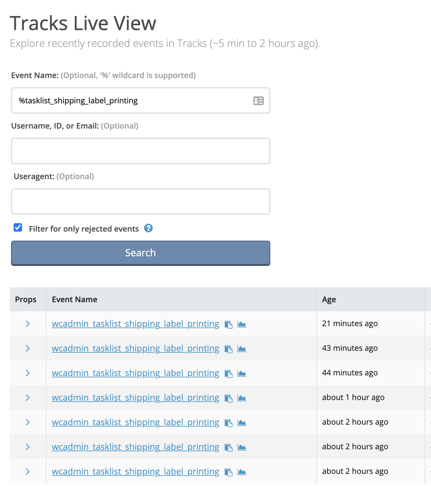Open event link in about 1 hour ago row

point(135,397)
